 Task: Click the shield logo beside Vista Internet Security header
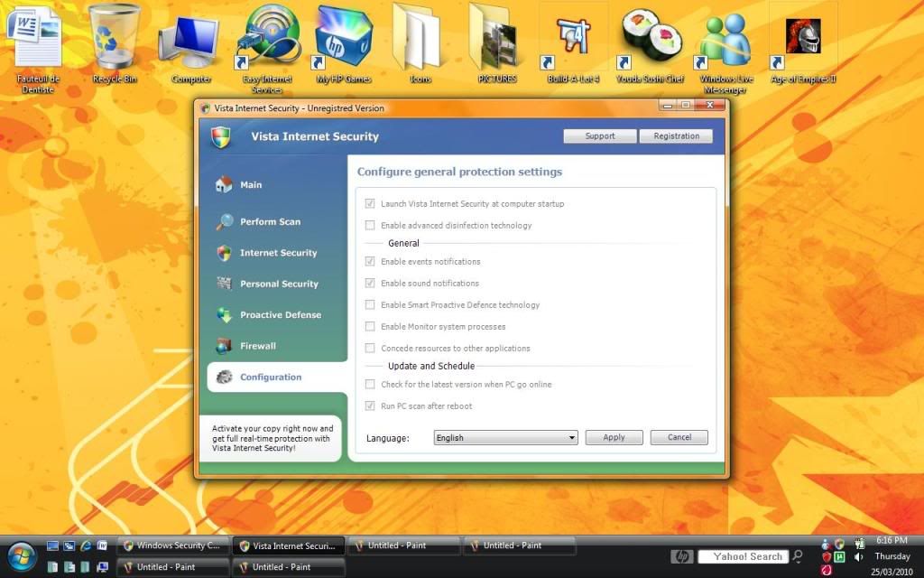point(221,136)
